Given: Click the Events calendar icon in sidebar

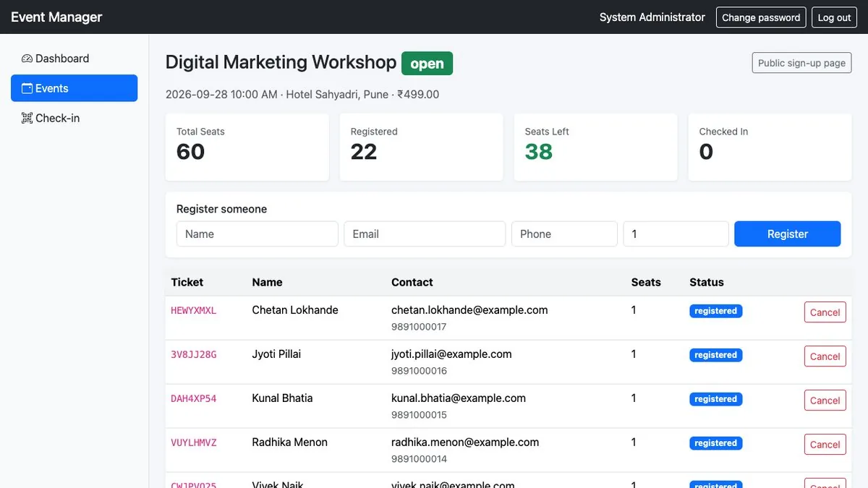Looking at the screenshot, I should [x=27, y=88].
